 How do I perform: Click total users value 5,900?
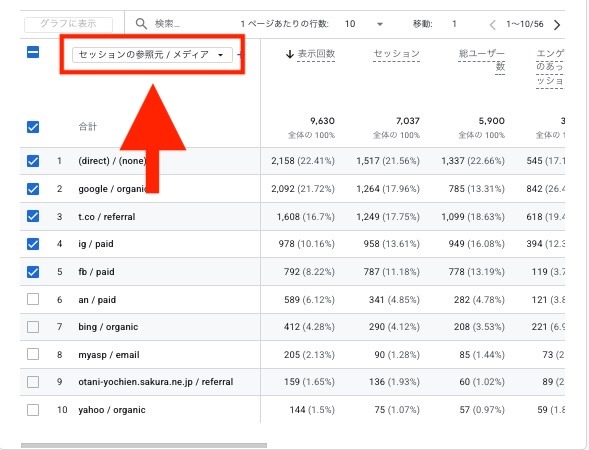tap(491, 121)
